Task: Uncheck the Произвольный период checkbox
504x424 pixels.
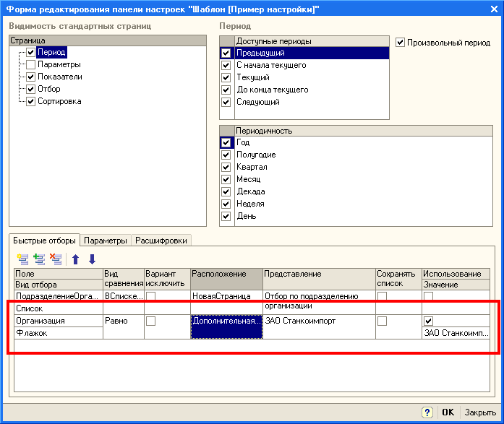Action: tap(401, 43)
